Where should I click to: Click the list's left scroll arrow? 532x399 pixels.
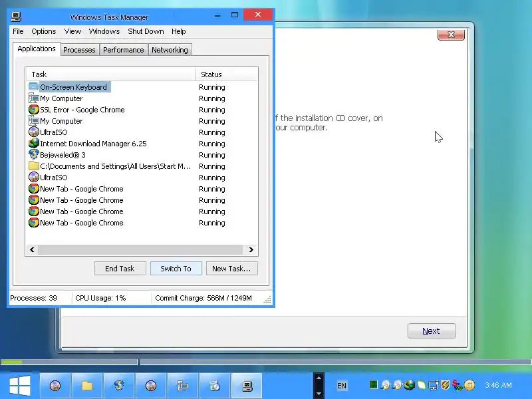click(32, 250)
